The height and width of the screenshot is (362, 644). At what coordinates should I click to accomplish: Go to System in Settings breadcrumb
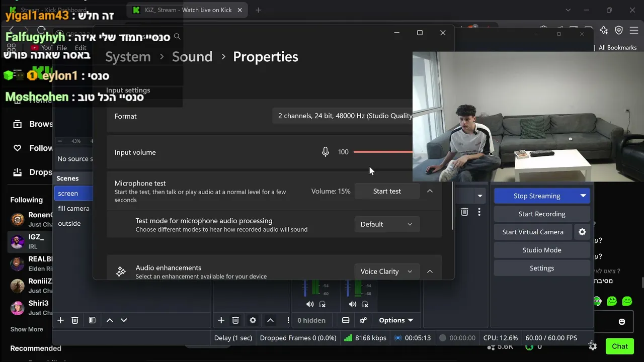128,56
